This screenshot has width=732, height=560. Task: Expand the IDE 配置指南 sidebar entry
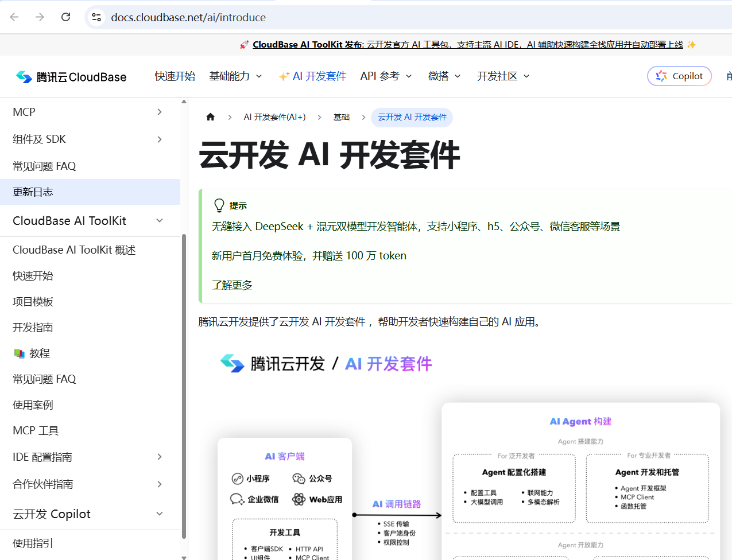coord(159,457)
